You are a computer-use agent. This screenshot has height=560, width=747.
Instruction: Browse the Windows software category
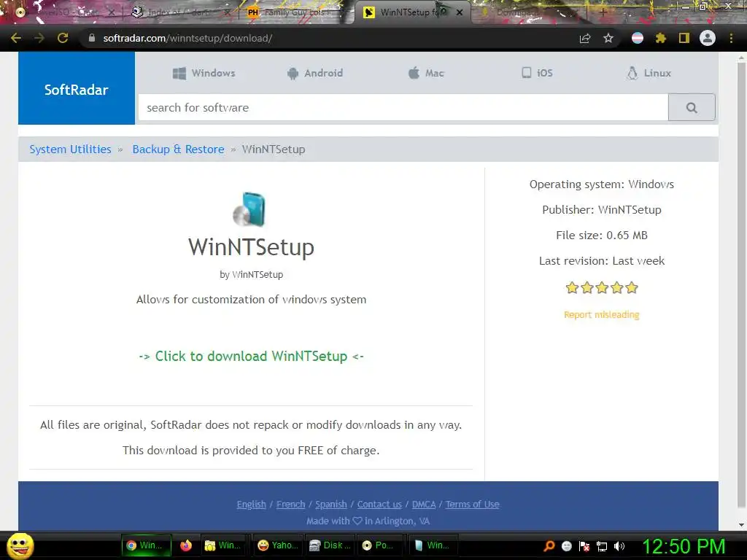click(x=204, y=73)
